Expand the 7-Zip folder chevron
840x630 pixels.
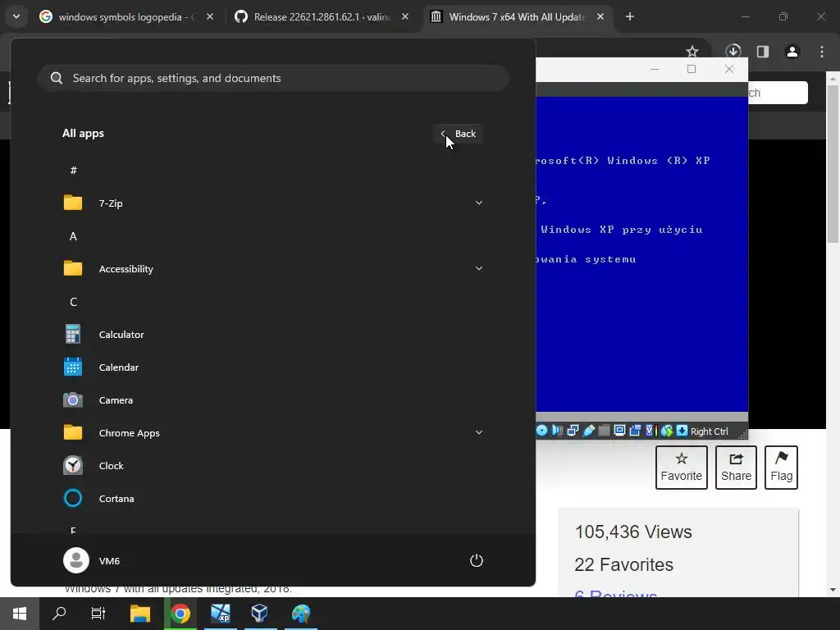479,203
